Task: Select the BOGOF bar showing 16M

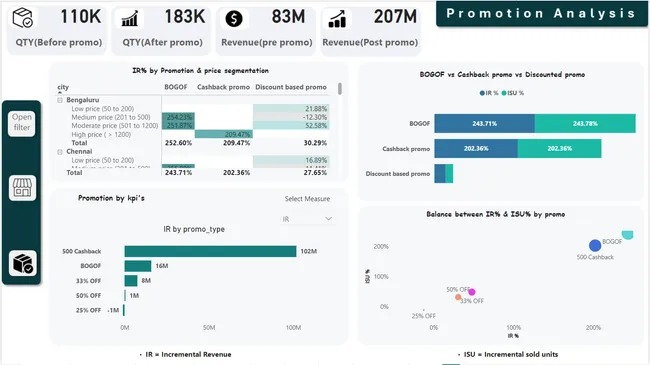Action: (x=138, y=266)
